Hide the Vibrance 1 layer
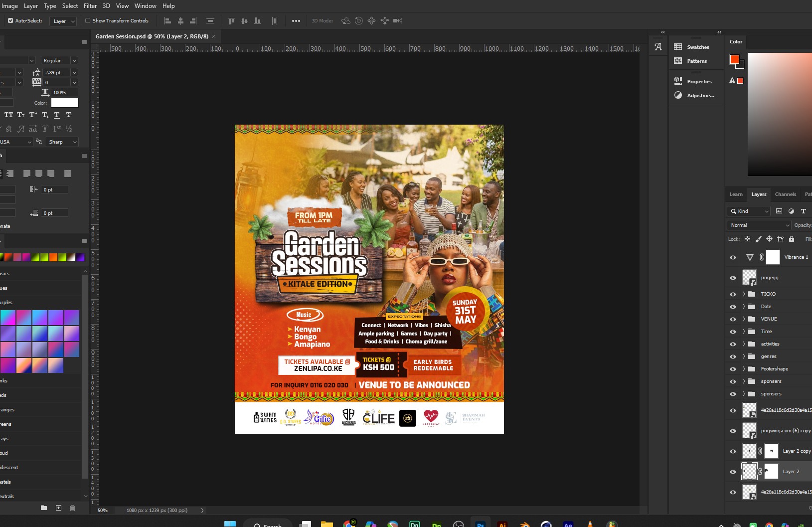The height and width of the screenshot is (527, 812). [733, 258]
